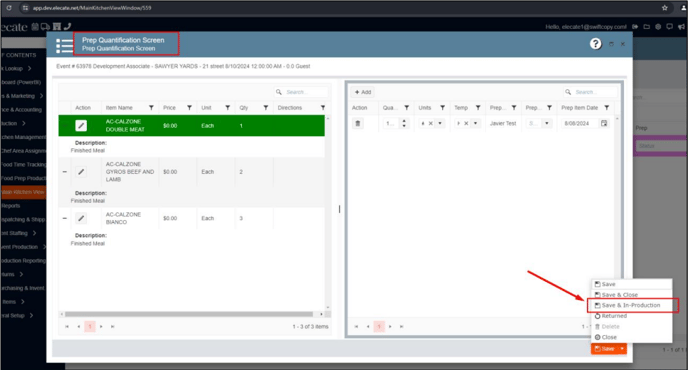688x370 pixels.
Task: Filter the Item Name column
Action: 151,108
